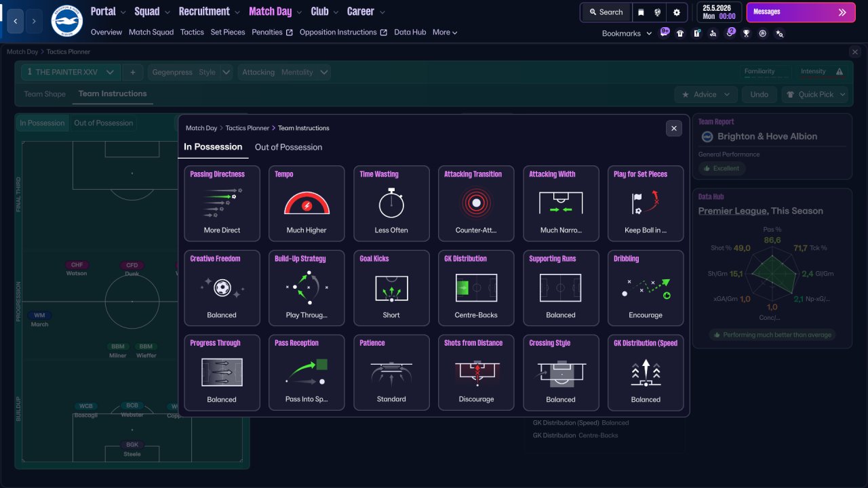Viewport: 868px width, 488px height.
Task: Open the Time Wasting stopwatch card
Action: [x=391, y=203]
